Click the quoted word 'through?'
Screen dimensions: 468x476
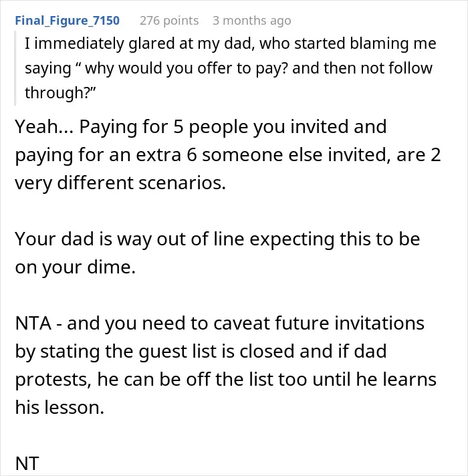(x=60, y=93)
